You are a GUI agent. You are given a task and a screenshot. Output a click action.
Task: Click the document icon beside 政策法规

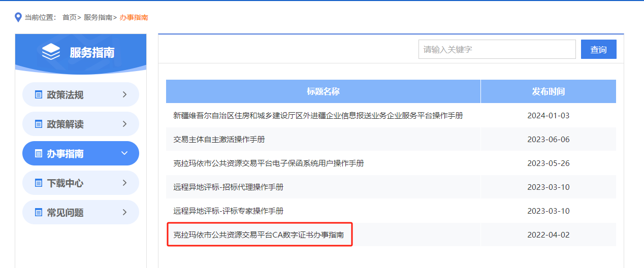(x=38, y=95)
